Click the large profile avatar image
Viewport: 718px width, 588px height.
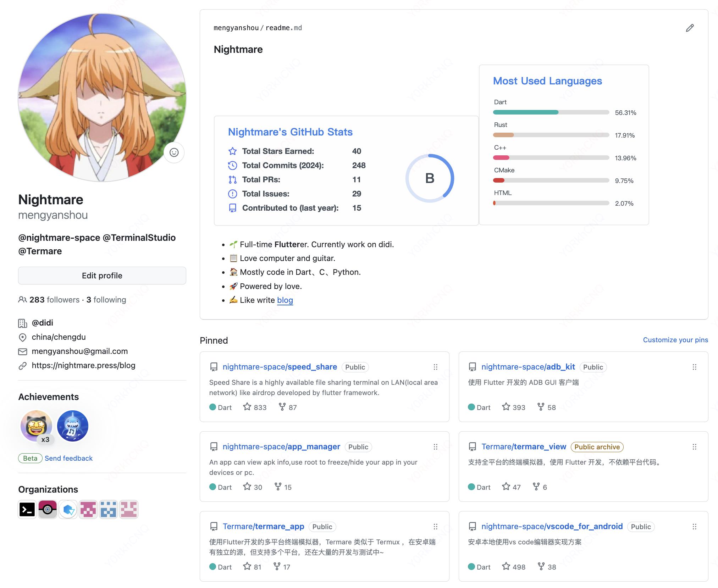point(102,98)
